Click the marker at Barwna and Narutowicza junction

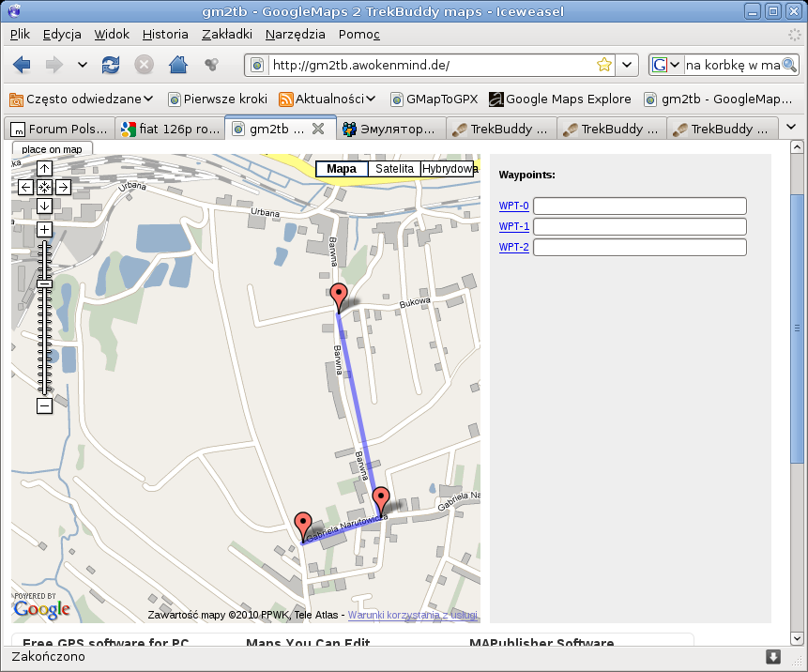[x=381, y=501]
